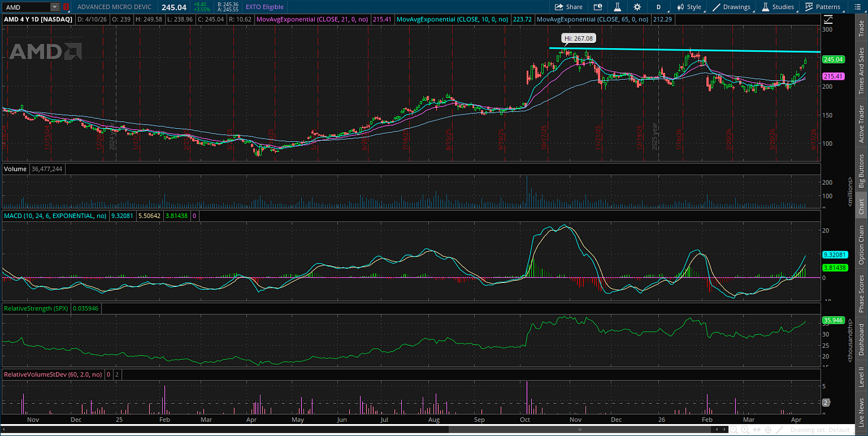The width and height of the screenshot is (868, 436).
Task: Open the Option Chain sidebar tab
Action: [x=861, y=245]
